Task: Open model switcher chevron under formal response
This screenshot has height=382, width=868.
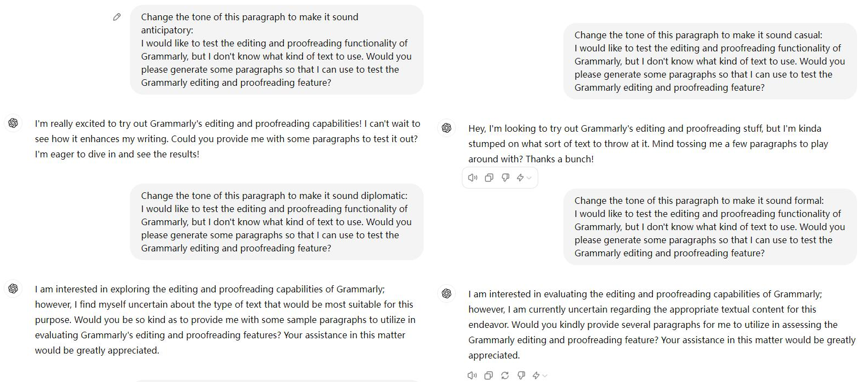Action: pos(544,375)
